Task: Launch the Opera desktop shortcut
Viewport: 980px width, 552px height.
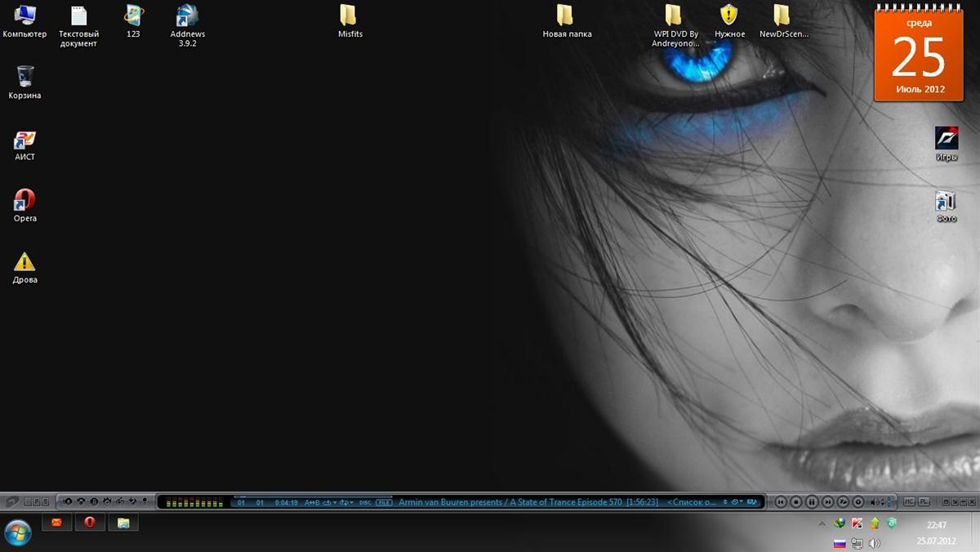Action: coord(24,206)
